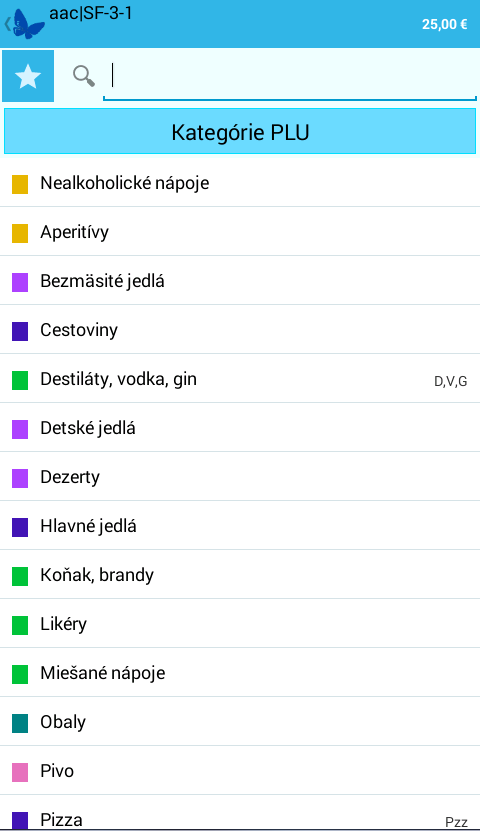Viewport: 480px width, 831px height.
Task: Select the Pizza category row
Action: click(x=240, y=813)
